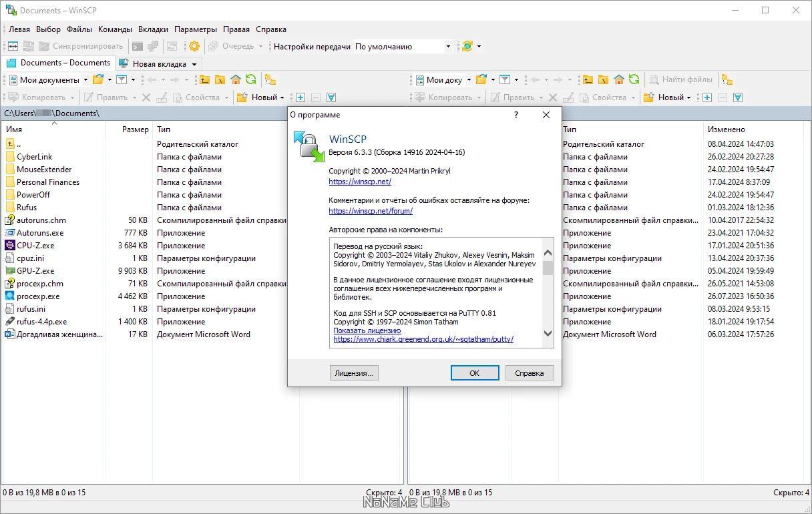The height and width of the screenshot is (514, 812).
Task: Open the Справка menu
Action: point(270,29)
